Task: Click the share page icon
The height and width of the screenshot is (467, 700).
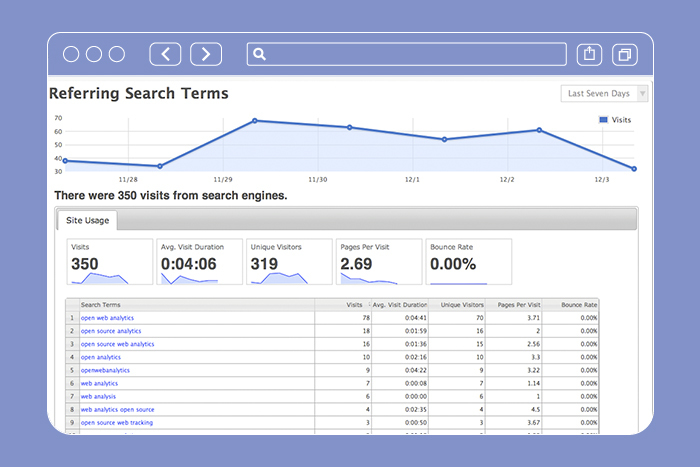Action: coord(590,54)
